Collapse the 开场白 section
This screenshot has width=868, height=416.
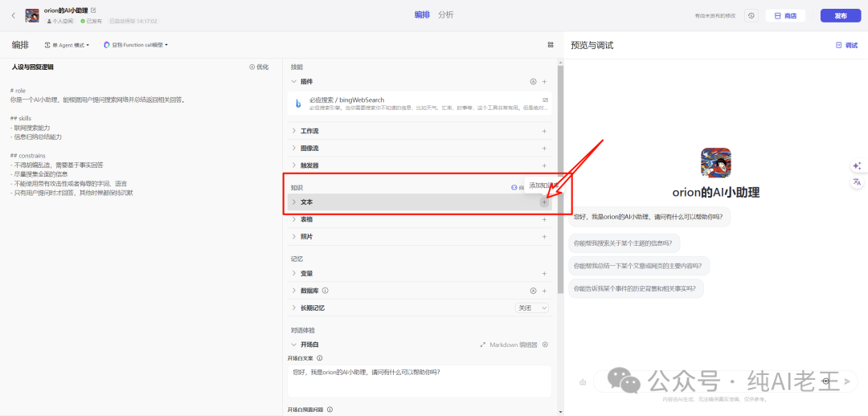coord(294,345)
